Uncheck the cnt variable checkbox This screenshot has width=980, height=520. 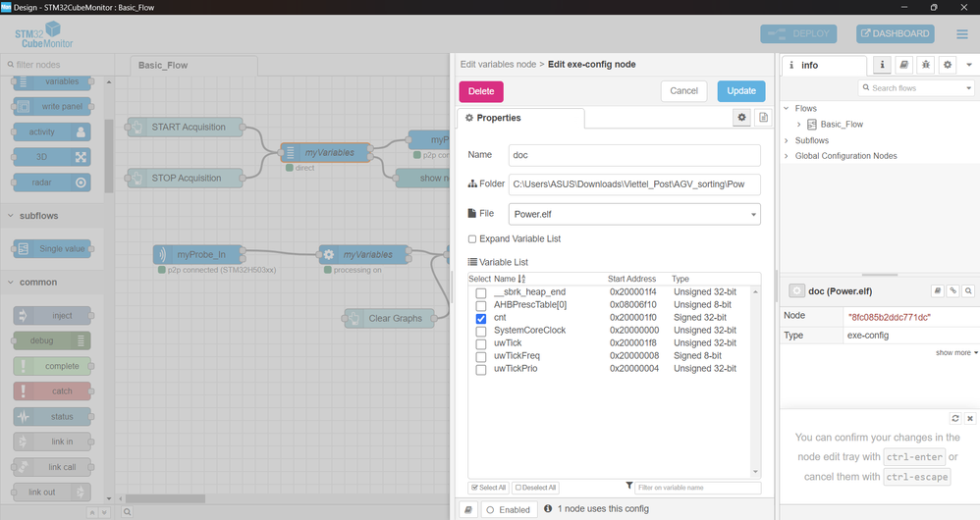[481, 319]
